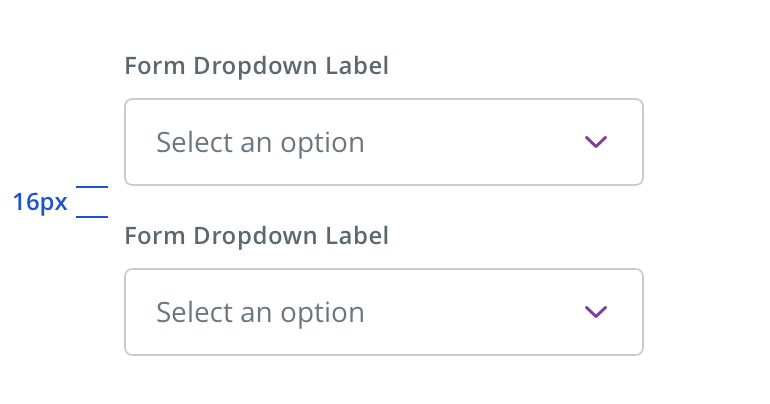The height and width of the screenshot is (404, 770).
Task: Click blank space inside the top dropdown field
Action: click(x=470, y=142)
